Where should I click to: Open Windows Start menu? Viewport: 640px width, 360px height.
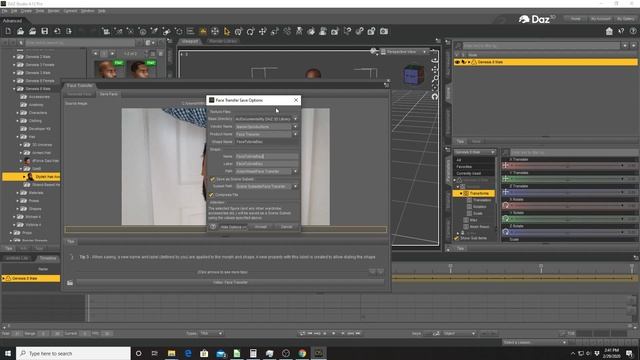(x=8, y=353)
